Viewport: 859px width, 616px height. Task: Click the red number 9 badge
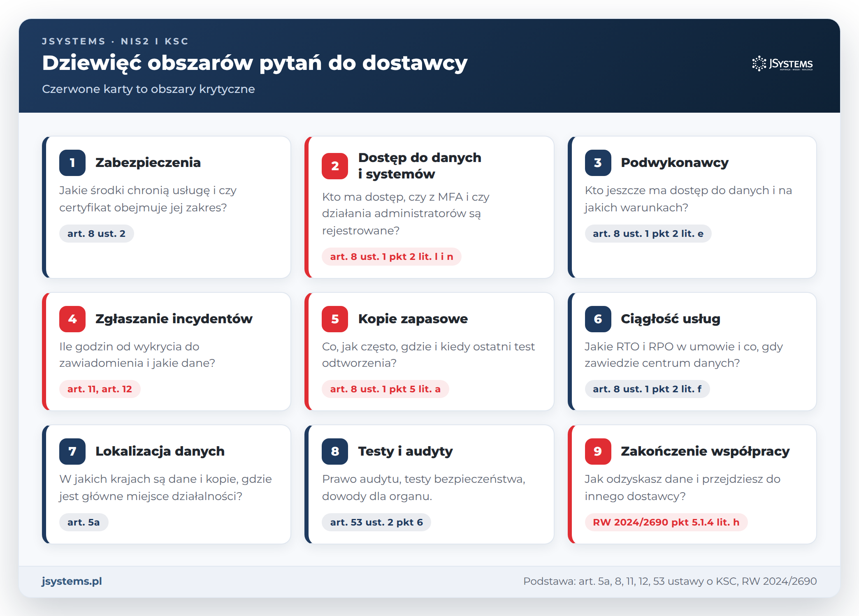tap(598, 451)
